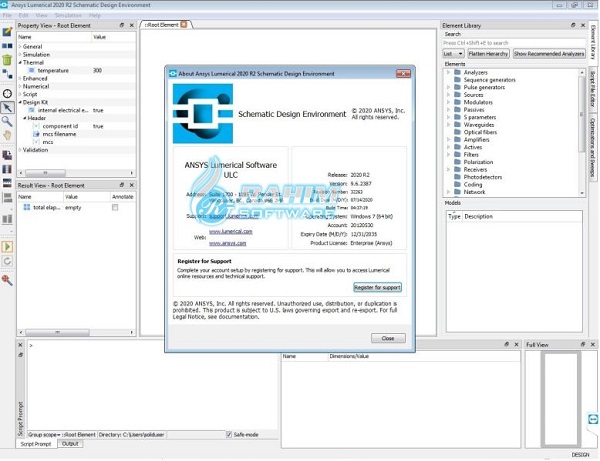This screenshot has height=461, width=600.
Task: Open the File menu
Action: click(x=7, y=15)
